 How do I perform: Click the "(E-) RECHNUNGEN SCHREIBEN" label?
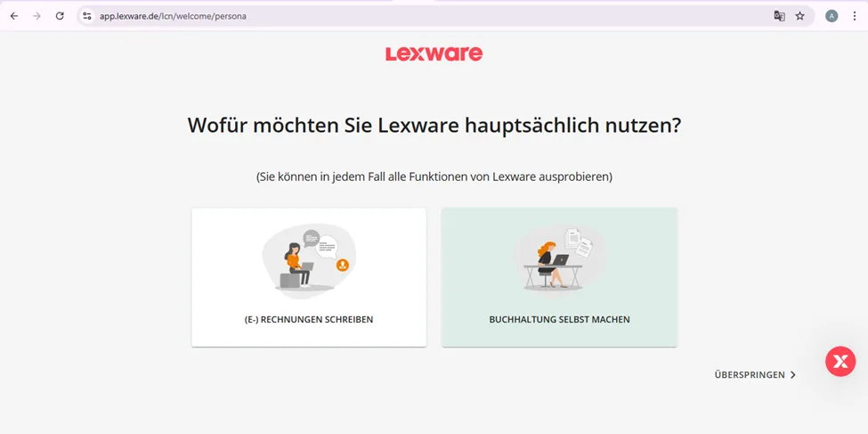pos(309,319)
